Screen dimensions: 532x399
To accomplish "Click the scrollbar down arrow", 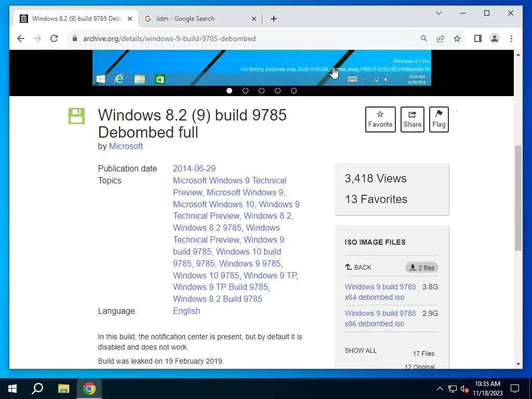I will point(518,364).
